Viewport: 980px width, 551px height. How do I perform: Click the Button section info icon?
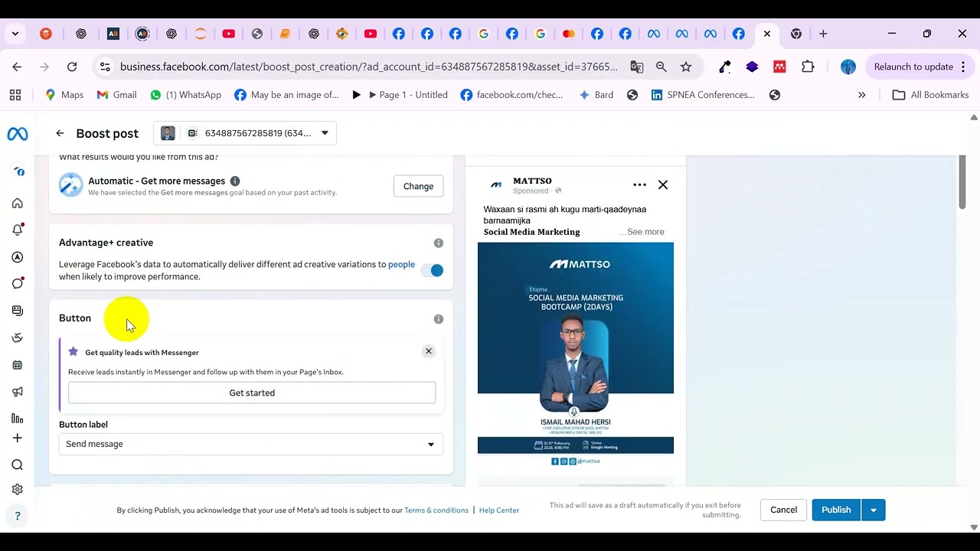click(x=439, y=319)
